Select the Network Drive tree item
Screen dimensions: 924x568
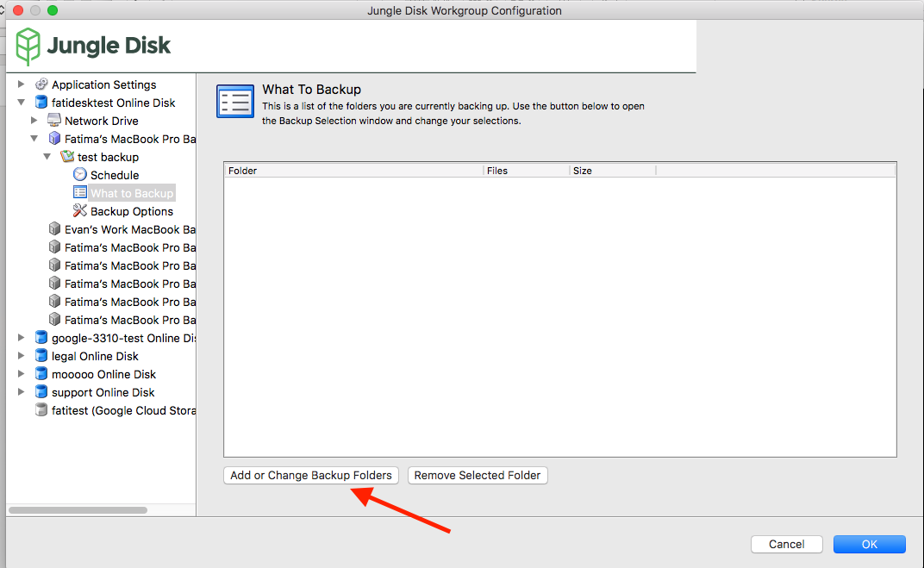coord(102,121)
